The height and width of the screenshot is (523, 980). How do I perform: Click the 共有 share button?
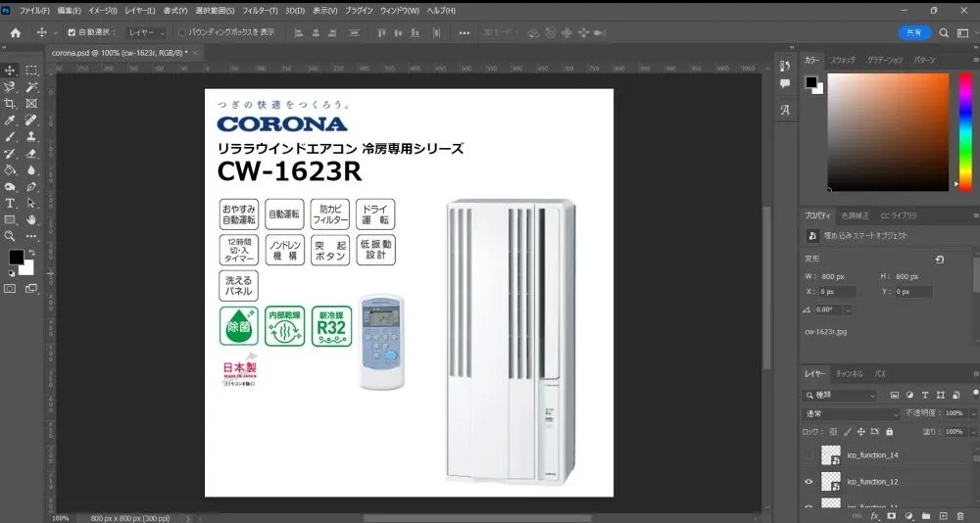(914, 32)
